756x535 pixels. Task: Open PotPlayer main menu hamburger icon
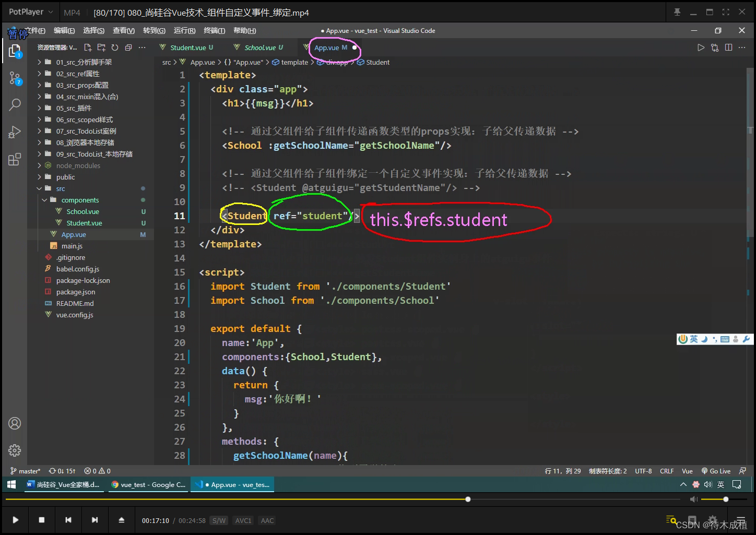click(x=740, y=520)
